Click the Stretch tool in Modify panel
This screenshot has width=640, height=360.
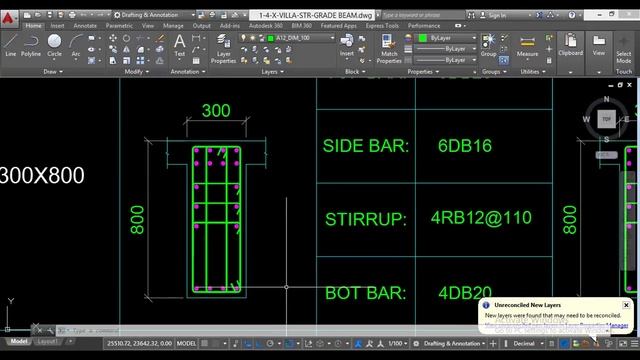(113, 60)
